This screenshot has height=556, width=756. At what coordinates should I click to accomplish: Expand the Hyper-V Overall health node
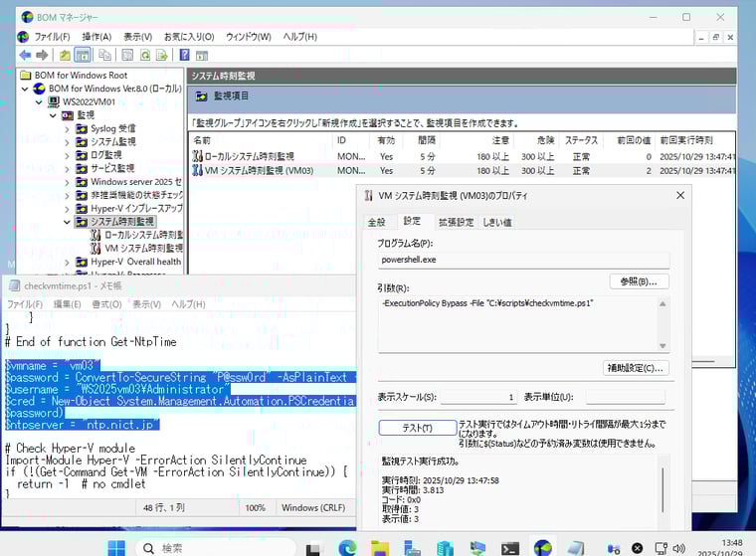(x=67, y=263)
